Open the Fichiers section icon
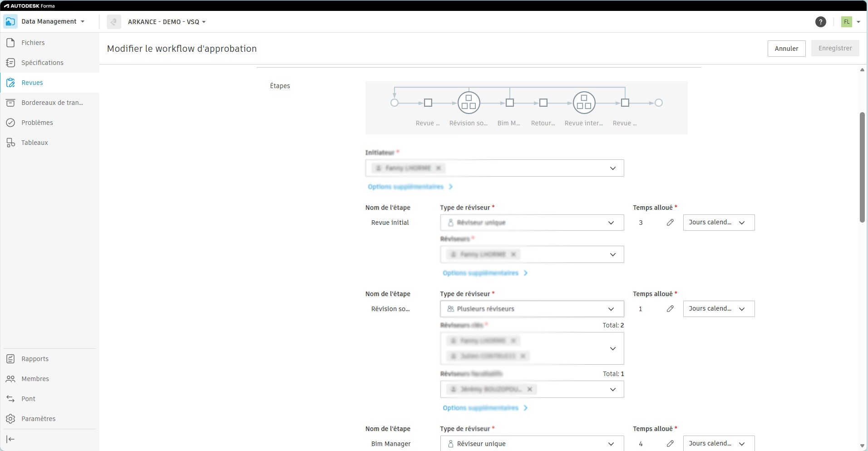Screen dimensions: 868x451 10,43
